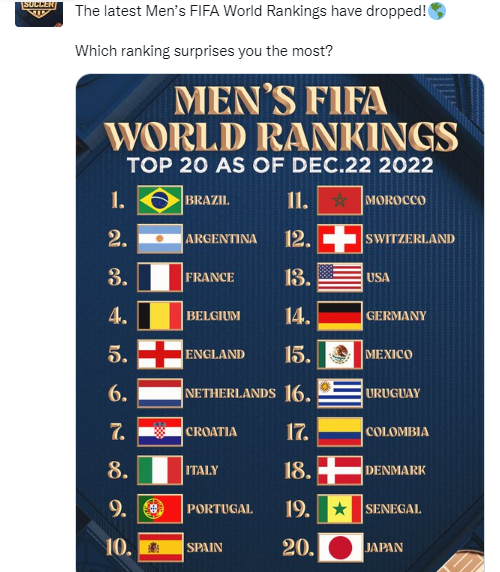Click the Croatia flag icon
The width and height of the screenshot is (500, 572).
(x=160, y=432)
